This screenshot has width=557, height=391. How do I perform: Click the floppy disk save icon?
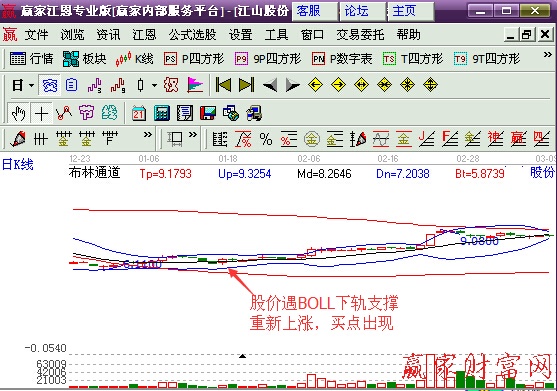tap(208, 113)
